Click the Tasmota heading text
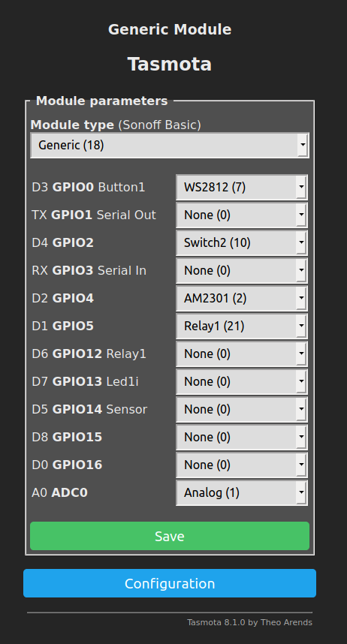The height and width of the screenshot is (644, 347). click(170, 65)
